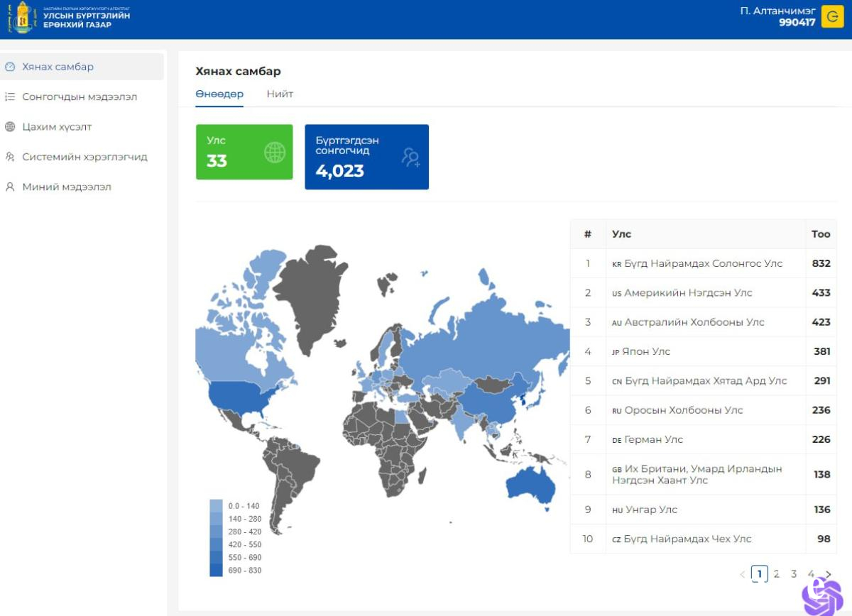
Task: Open page 2 of the country table
Action: [777, 574]
